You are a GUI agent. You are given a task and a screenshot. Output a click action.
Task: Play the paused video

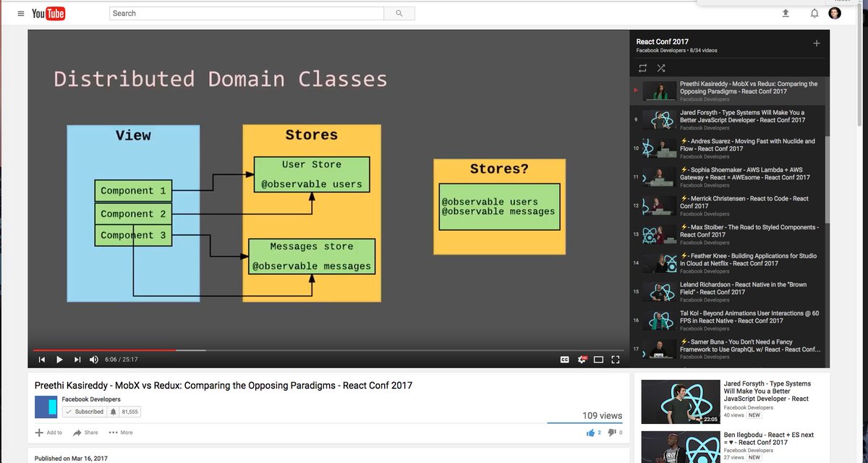[x=59, y=360]
